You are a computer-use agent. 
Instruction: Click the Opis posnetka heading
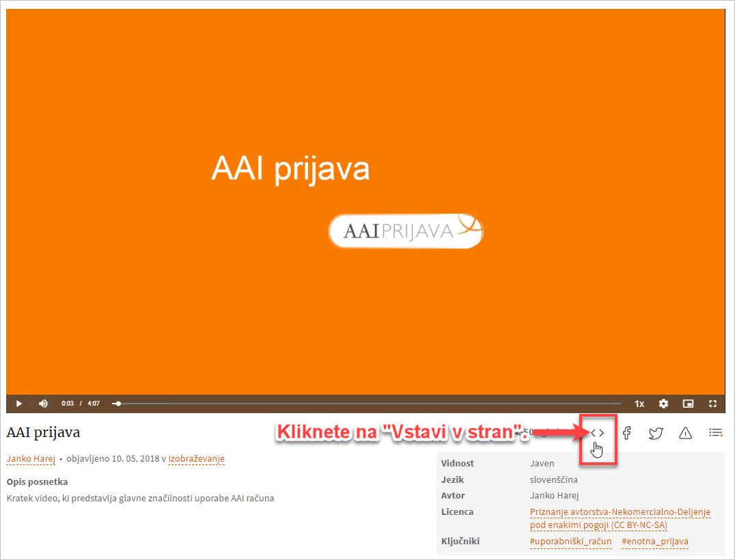37,481
